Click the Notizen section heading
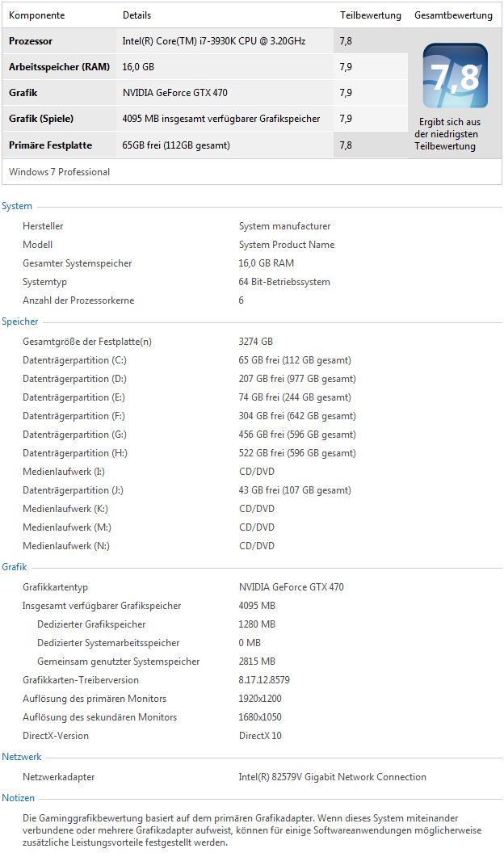504x857 pixels. click(x=19, y=798)
